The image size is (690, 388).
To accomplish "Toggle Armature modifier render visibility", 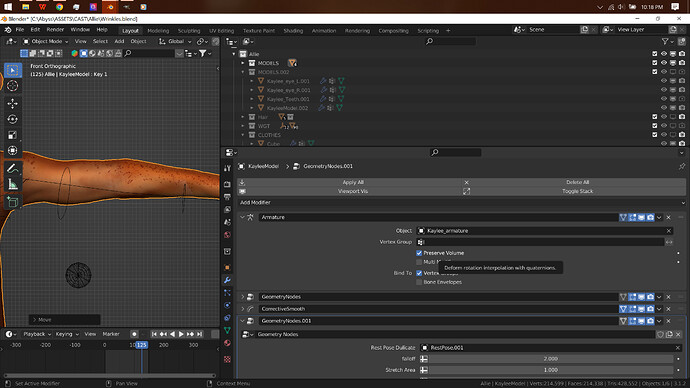I will (650, 217).
